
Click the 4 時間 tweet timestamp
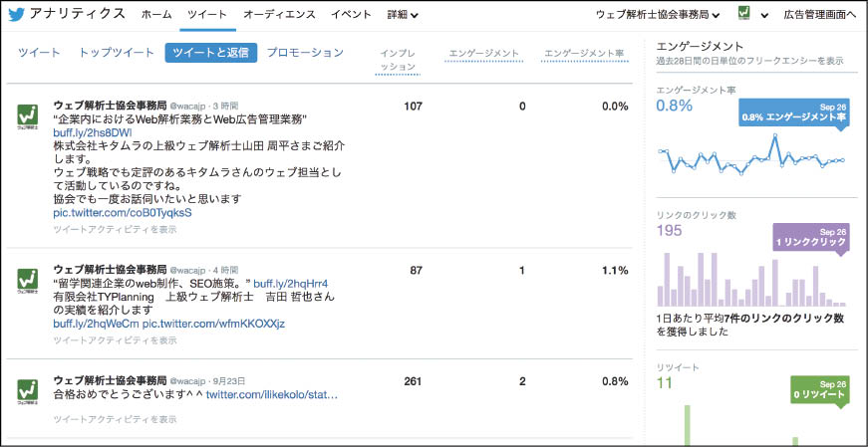tap(226, 270)
